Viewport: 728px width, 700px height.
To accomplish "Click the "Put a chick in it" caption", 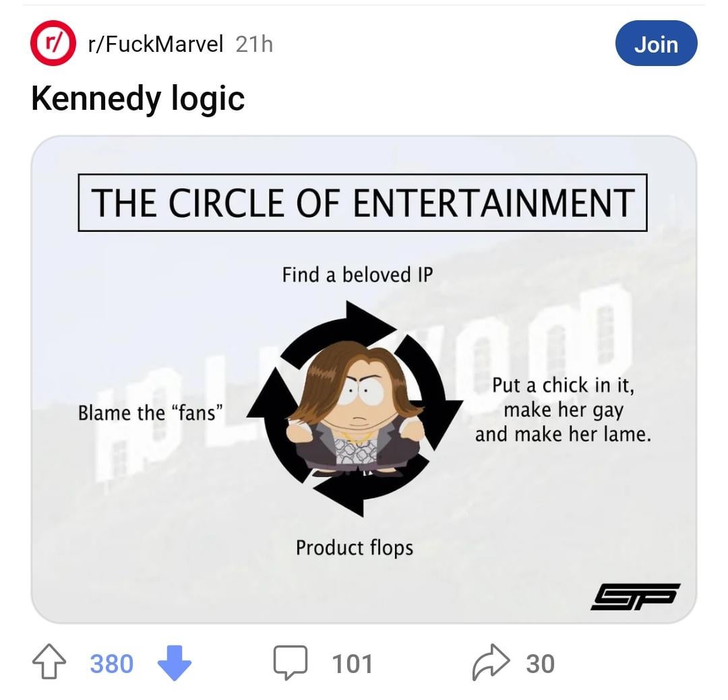I will coord(563,410).
